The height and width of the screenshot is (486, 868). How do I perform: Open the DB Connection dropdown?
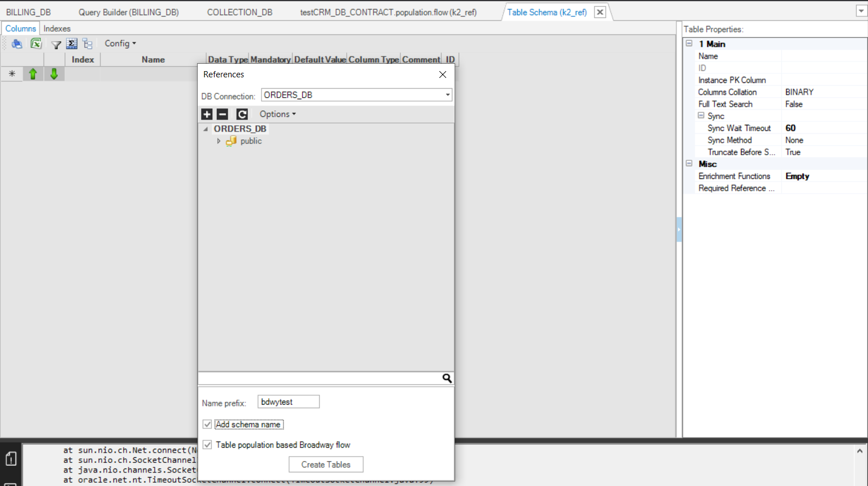(447, 95)
